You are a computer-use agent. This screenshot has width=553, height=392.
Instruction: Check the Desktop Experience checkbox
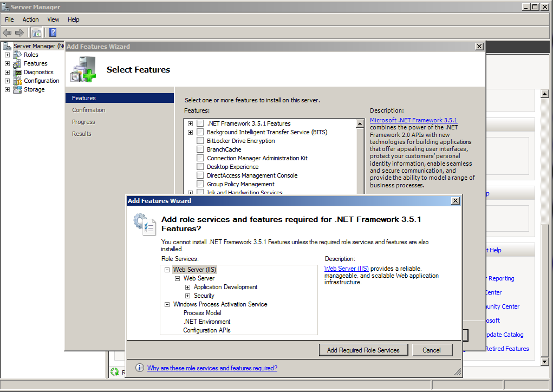pyautogui.click(x=200, y=167)
